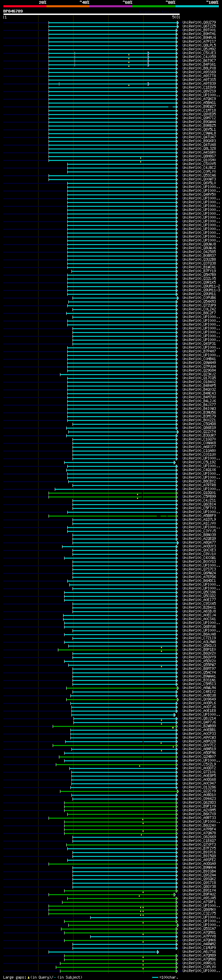
Task: Click the white query sequence bar
Action: point(92,15)
